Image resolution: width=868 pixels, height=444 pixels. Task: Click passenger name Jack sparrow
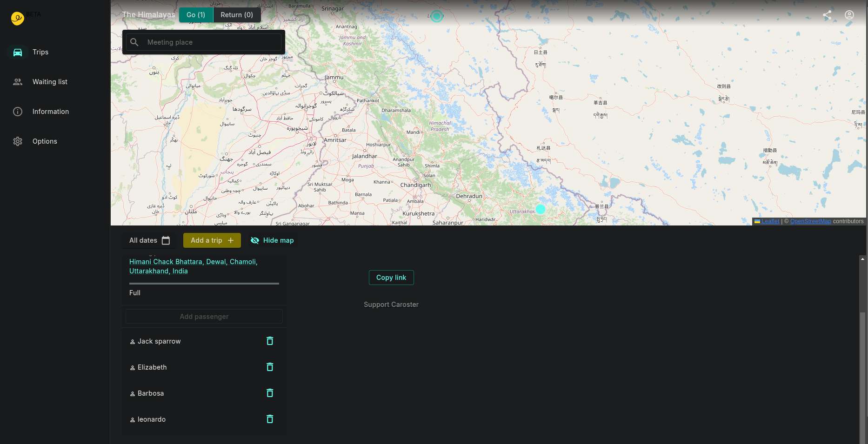(x=159, y=341)
